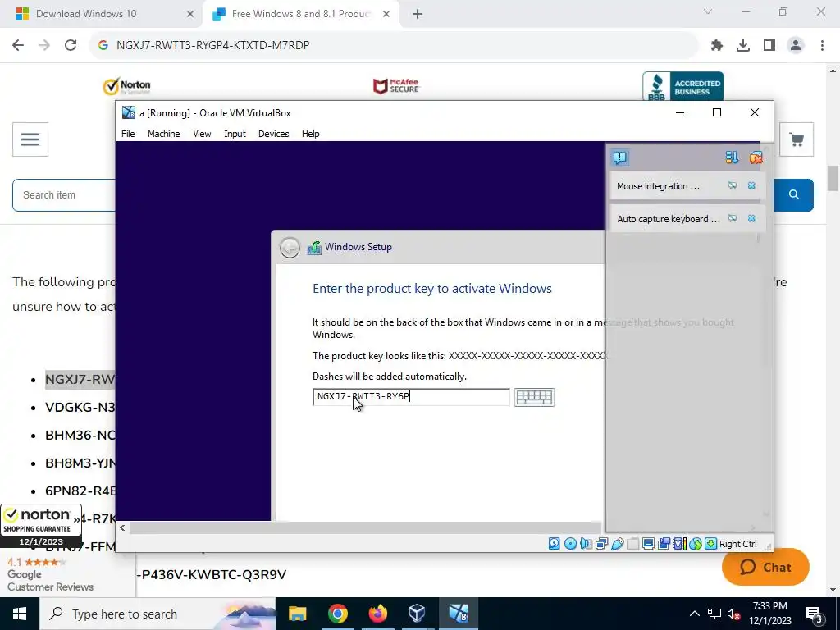Click the recording status bar icon
The image size is (840, 630).
click(664, 544)
